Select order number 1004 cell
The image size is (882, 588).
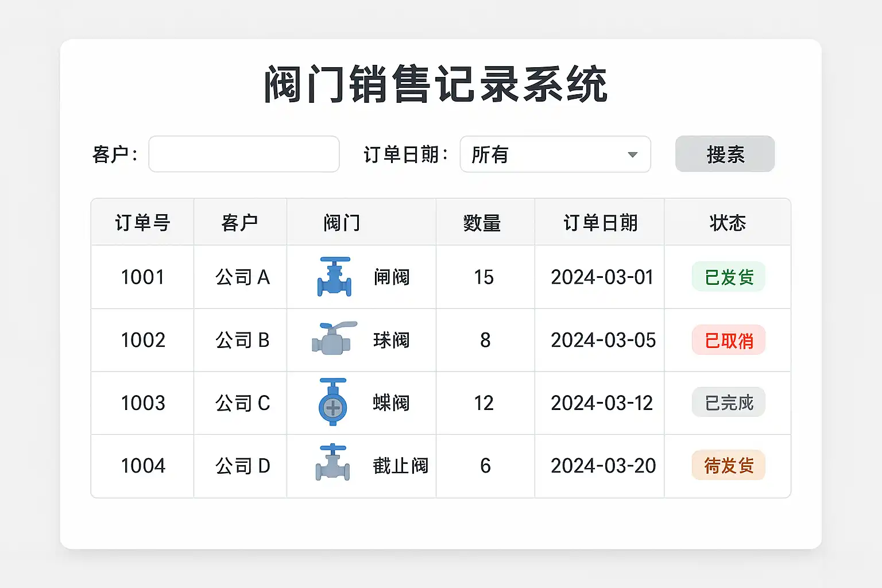[142, 466]
